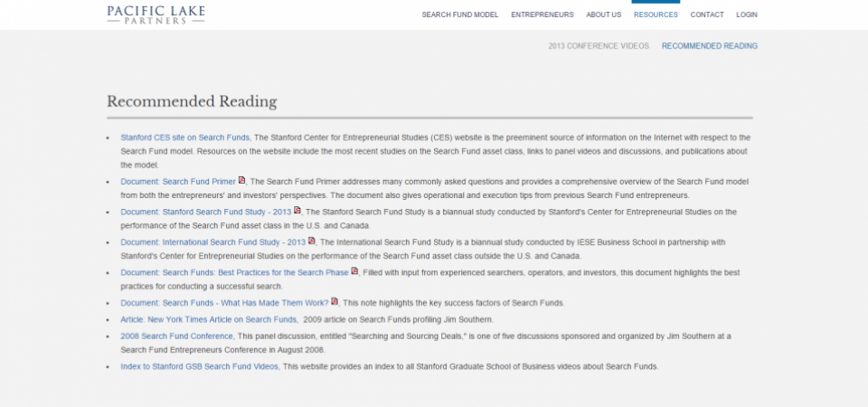The height and width of the screenshot is (407, 868).
Task: Go to About Us page
Action: pyautogui.click(x=604, y=15)
